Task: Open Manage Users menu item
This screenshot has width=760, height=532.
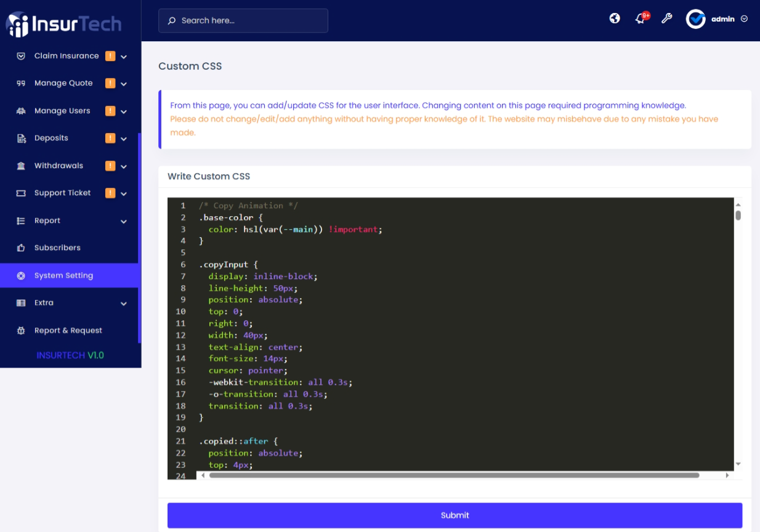Action: click(69, 111)
